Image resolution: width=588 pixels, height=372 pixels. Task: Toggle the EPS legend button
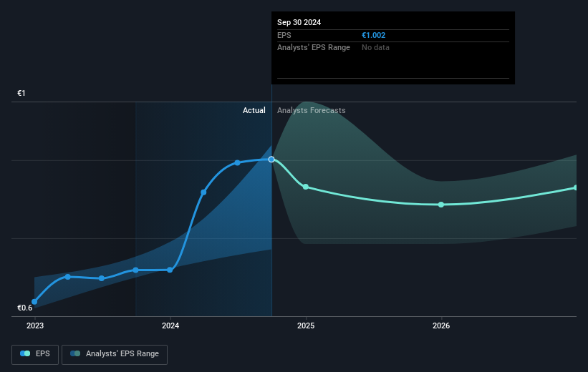(35, 354)
